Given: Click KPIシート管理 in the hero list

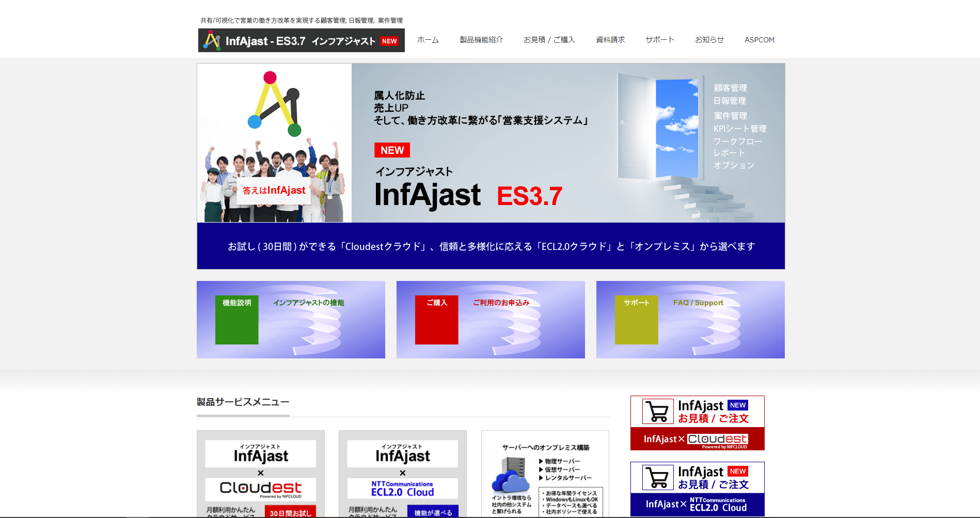Looking at the screenshot, I should [x=740, y=129].
